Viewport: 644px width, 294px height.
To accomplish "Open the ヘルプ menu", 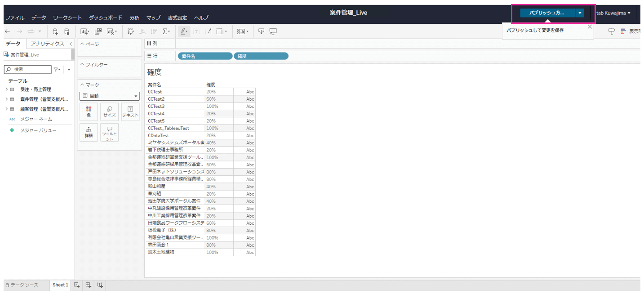I will tap(201, 18).
